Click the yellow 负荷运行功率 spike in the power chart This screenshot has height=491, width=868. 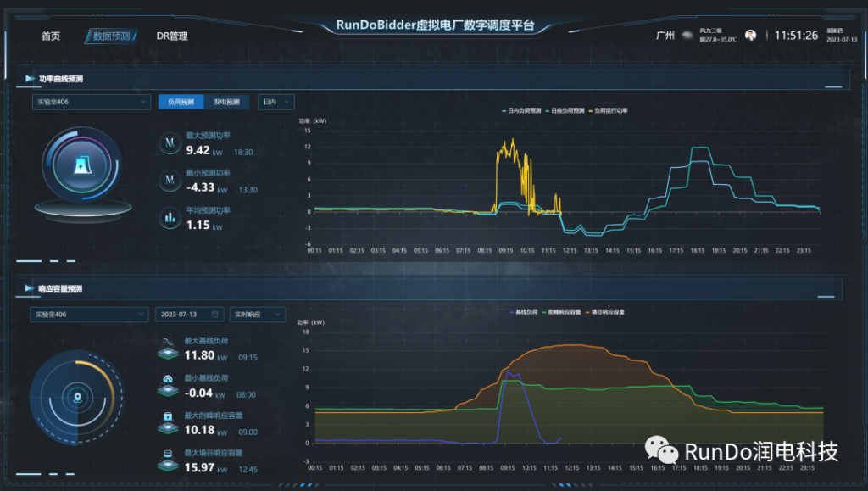513,140
